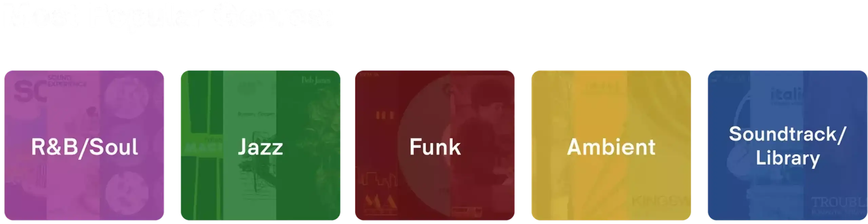Open the red Funk genre card

(435, 145)
